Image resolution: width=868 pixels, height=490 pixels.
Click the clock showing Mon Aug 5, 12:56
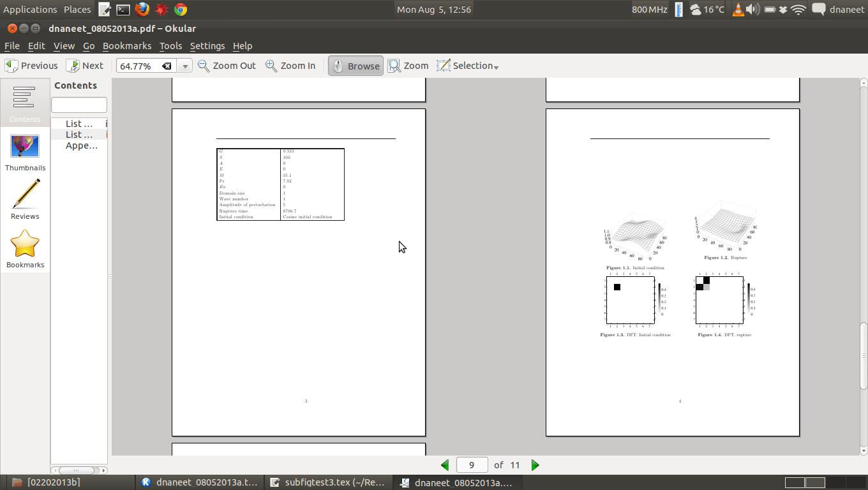(x=434, y=10)
